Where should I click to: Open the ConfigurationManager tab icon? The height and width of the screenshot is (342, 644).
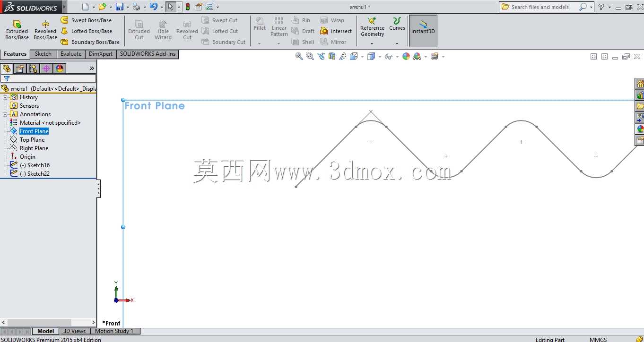(x=33, y=68)
